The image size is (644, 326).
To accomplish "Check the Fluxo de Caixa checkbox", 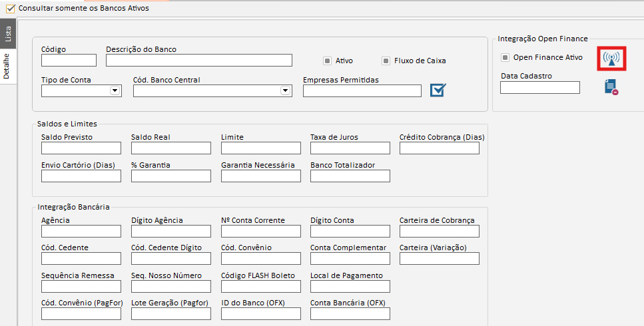I will click(x=386, y=61).
